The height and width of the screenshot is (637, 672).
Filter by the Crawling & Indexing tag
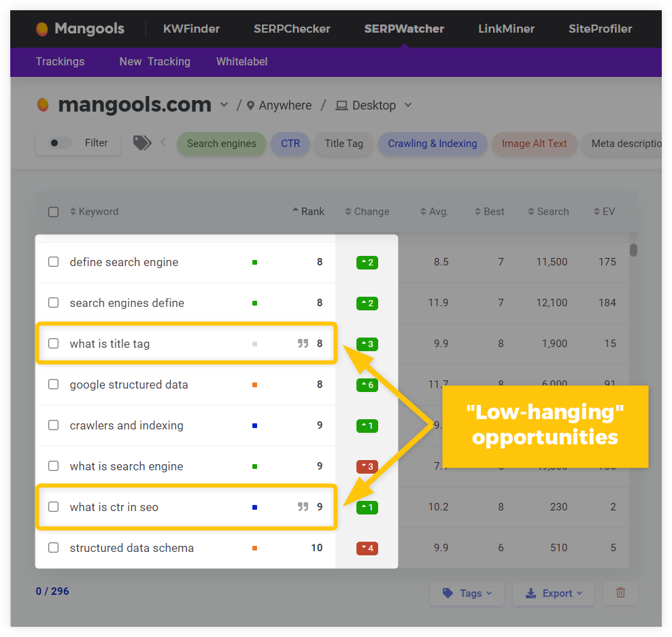tap(433, 144)
